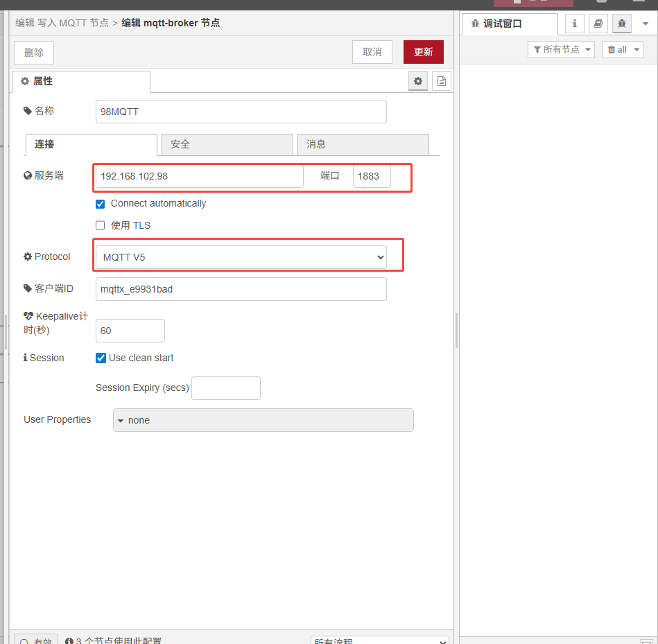Click the Session Expiry seconds field
Viewport: 658px width, 644px height.
coord(225,388)
